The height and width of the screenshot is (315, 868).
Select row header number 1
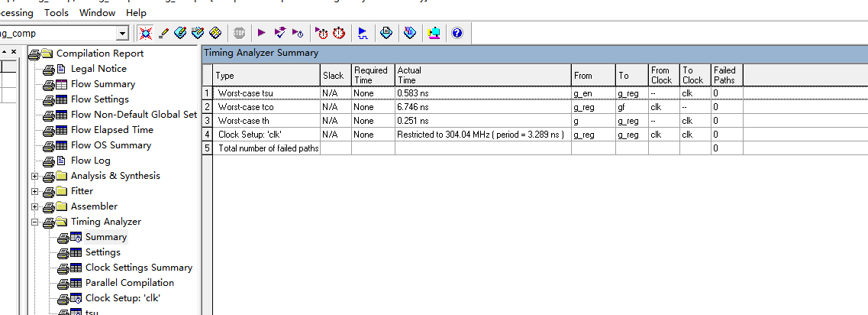pos(207,93)
